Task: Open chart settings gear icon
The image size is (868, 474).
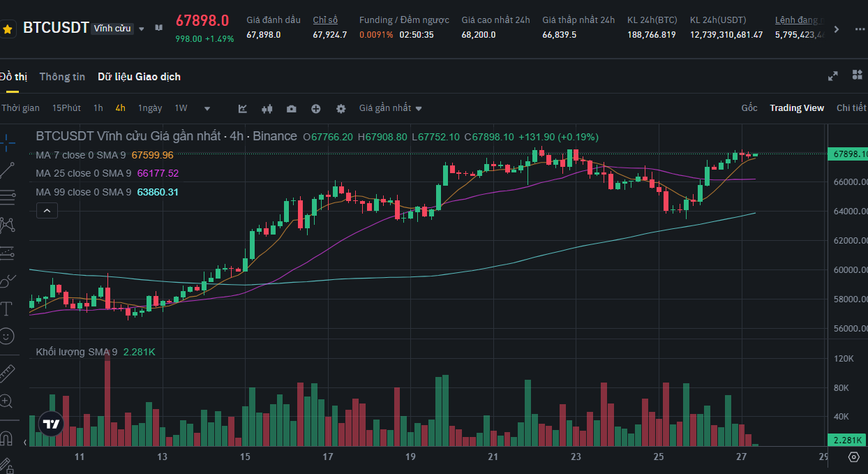Action: [x=341, y=109]
